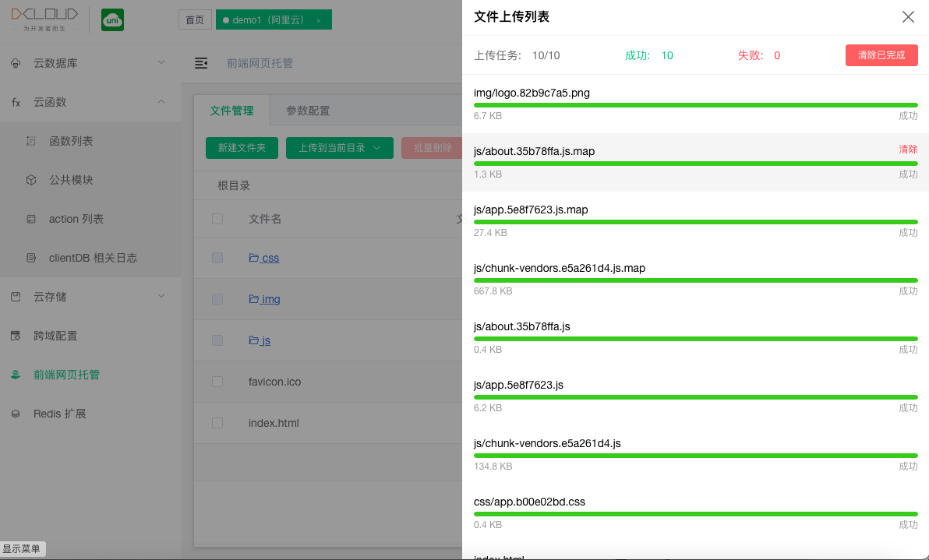Click the progress bar of img/logo.82b9c7a5.png
This screenshot has width=929, height=560.
point(695,105)
